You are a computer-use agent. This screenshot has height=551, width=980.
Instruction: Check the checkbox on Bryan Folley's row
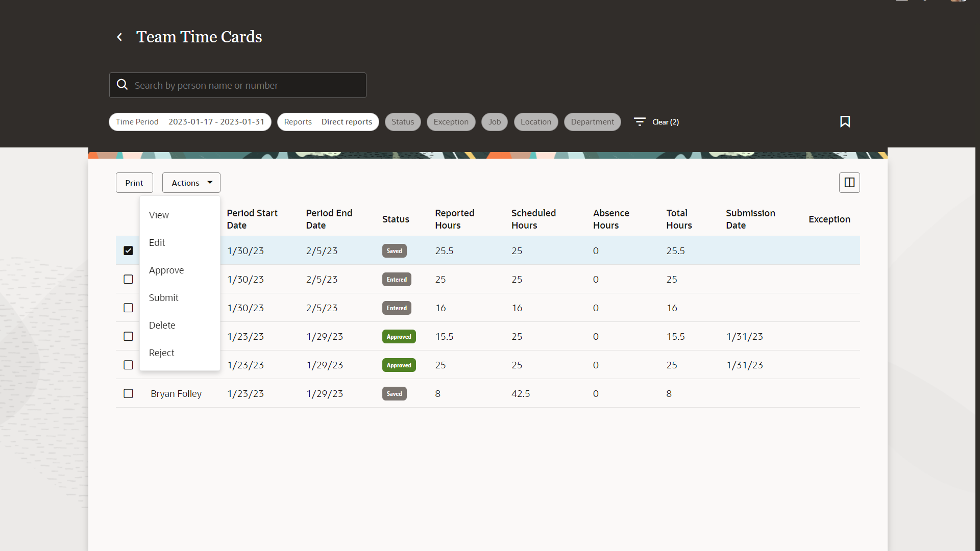pyautogui.click(x=128, y=393)
